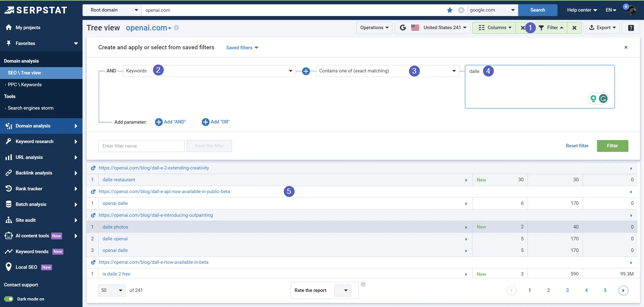This screenshot has height=307, width=644.
Task: Expand the Domain analysis section
Action: (x=75, y=126)
